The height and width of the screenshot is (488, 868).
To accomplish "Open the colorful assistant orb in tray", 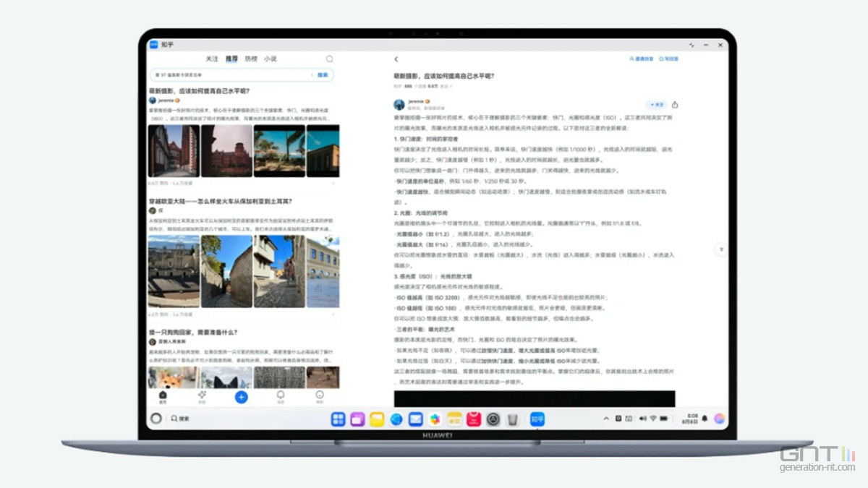I will (x=719, y=419).
